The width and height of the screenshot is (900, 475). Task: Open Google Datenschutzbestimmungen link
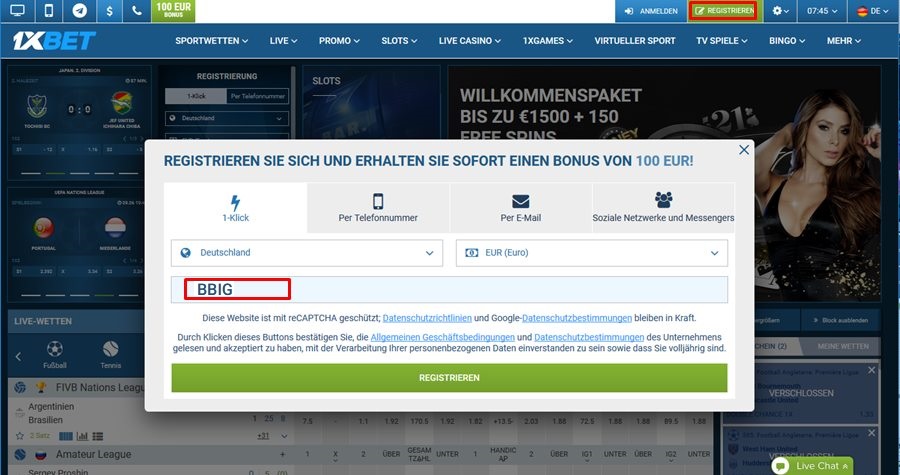pyautogui.click(x=577, y=318)
